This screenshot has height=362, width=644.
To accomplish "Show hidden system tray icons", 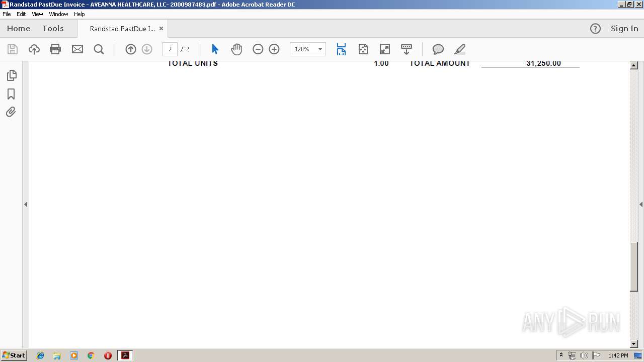I will click(x=561, y=355).
